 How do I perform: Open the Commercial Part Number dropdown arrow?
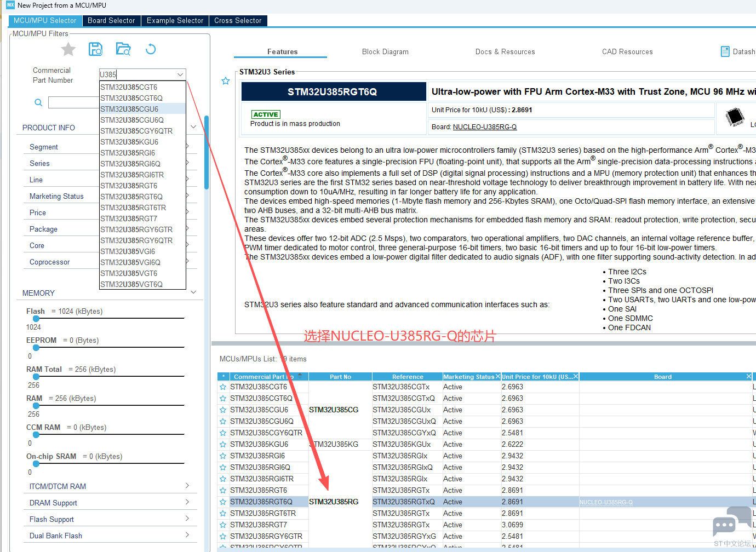pos(180,74)
